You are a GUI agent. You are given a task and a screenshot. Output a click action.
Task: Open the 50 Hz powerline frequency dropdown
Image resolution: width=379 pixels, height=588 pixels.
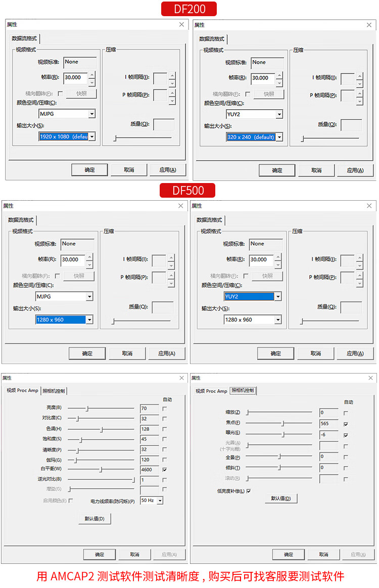point(160,501)
